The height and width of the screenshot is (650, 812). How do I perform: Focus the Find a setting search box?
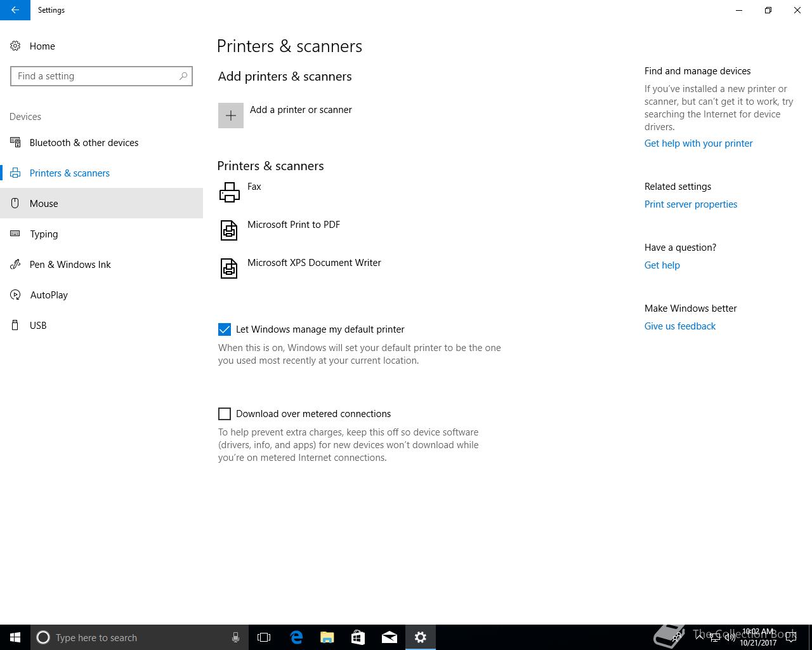point(101,76)
